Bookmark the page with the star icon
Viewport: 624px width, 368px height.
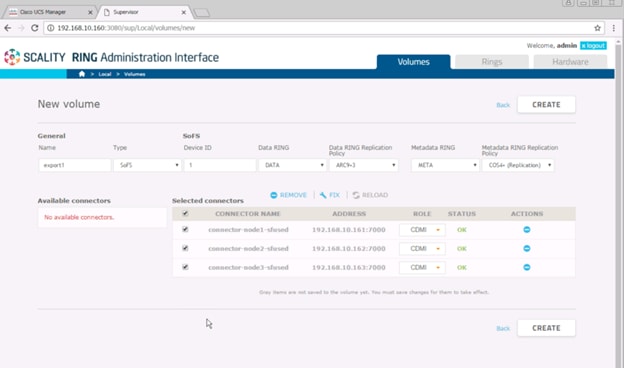tap(597, 28)
